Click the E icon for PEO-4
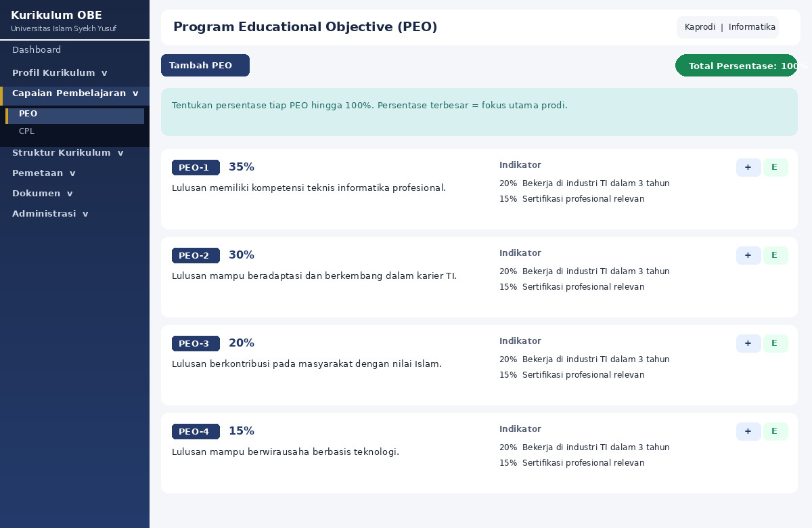Image resolution: width=812 pixels, height=528 pixels. pyautogui.click(x=775, y=432)
